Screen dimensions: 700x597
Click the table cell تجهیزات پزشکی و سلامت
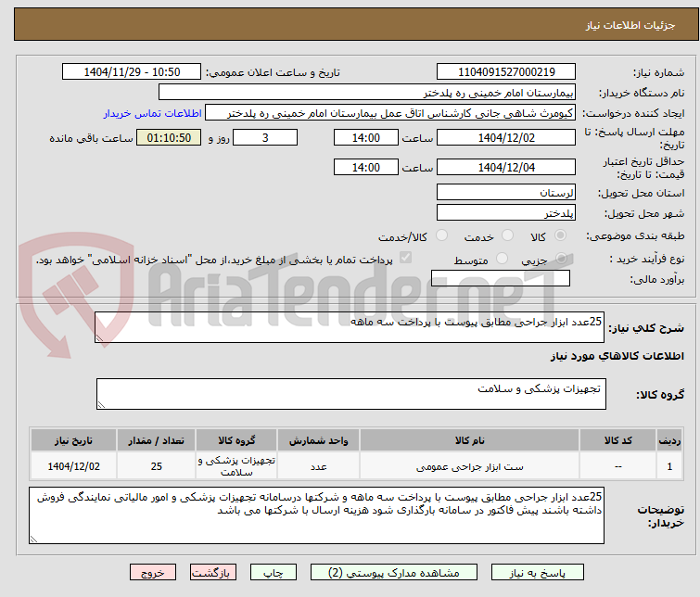coord(236,466)
